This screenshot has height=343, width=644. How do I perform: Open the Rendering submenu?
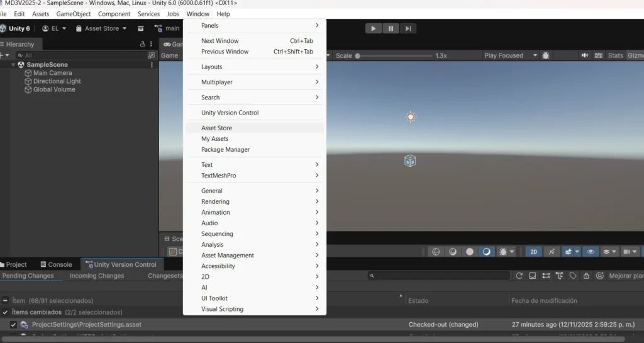point(255,201)
